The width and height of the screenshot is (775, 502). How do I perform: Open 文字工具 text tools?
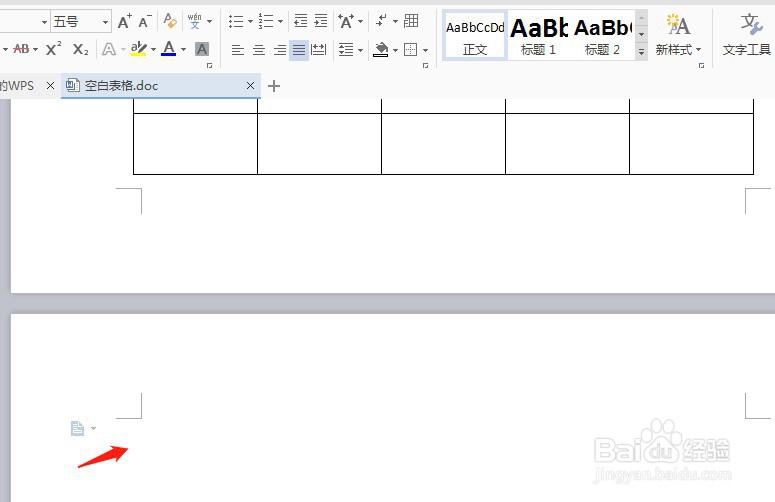[x=746, y=35]
